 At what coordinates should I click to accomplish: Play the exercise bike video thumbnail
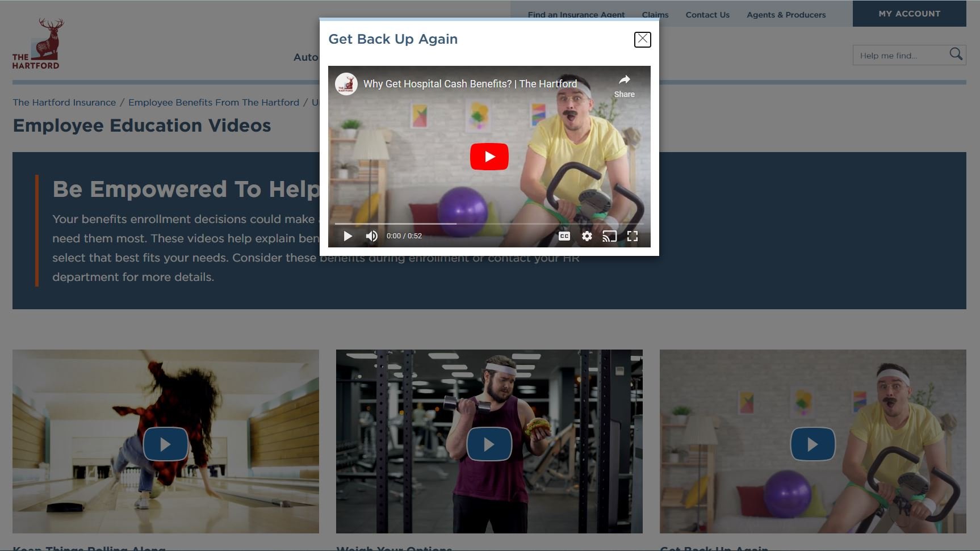click(813, 444)
